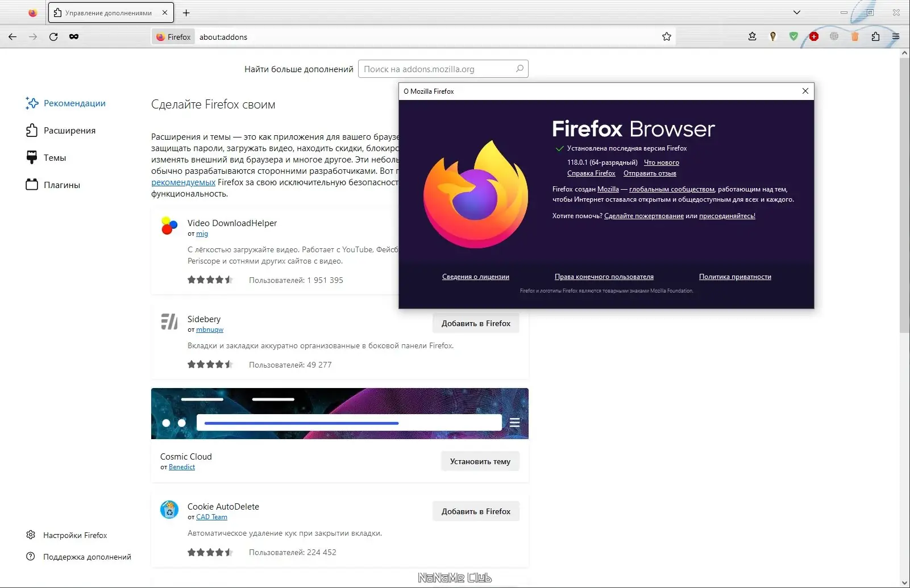Open a private window with mask icon
Screen dimensions: 910x588
(74, 37)
